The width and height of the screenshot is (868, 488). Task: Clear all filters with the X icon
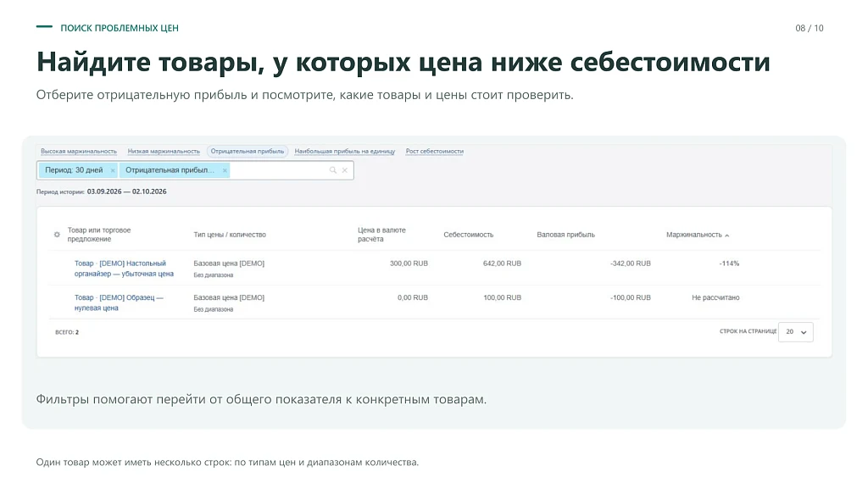coord(345,170)
